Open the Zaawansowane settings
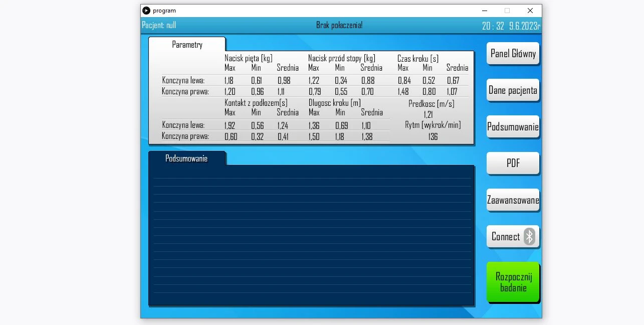 point(513,200)
